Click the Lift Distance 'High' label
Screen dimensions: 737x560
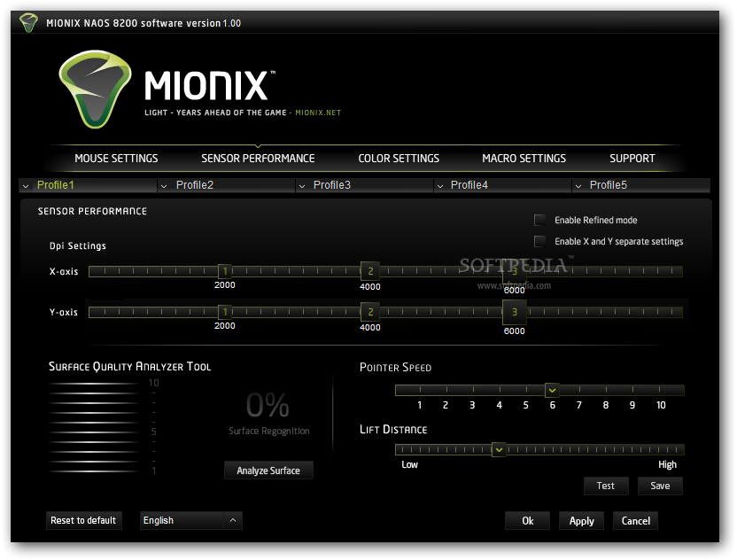click(x=667, y=464)
